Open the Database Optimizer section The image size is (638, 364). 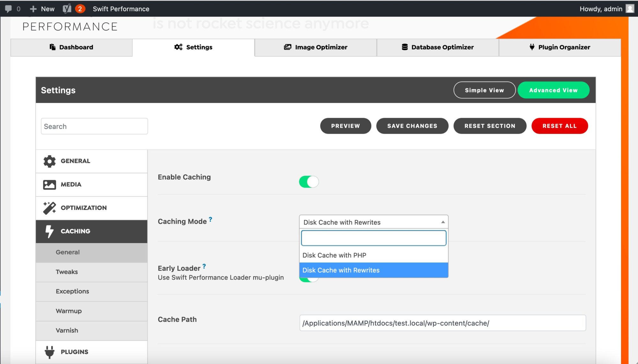click(x=438, y=47)
